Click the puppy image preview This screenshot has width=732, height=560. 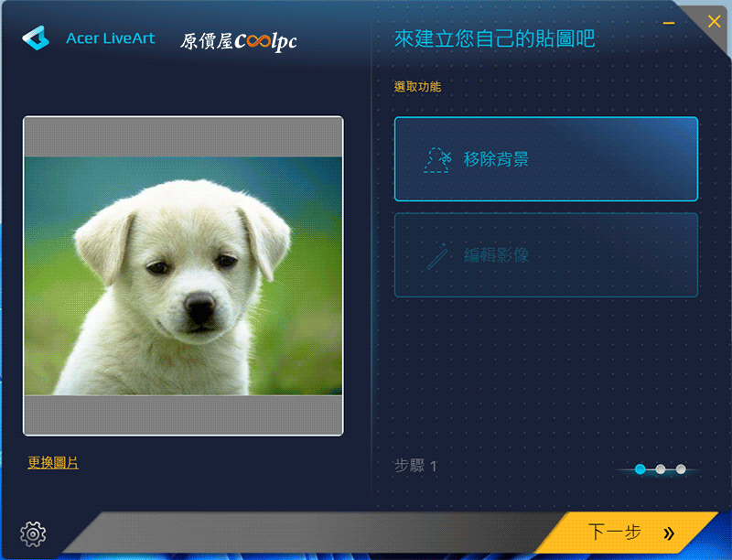(x=183, y=275)
